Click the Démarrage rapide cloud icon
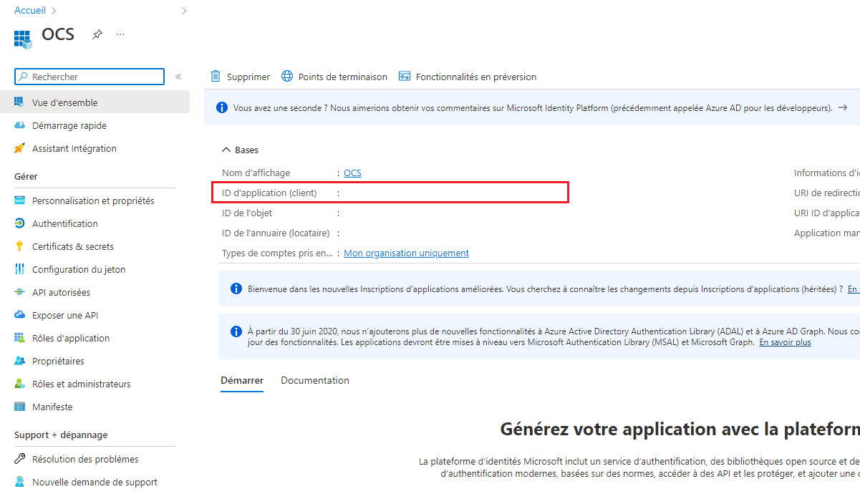 point(19,125)
